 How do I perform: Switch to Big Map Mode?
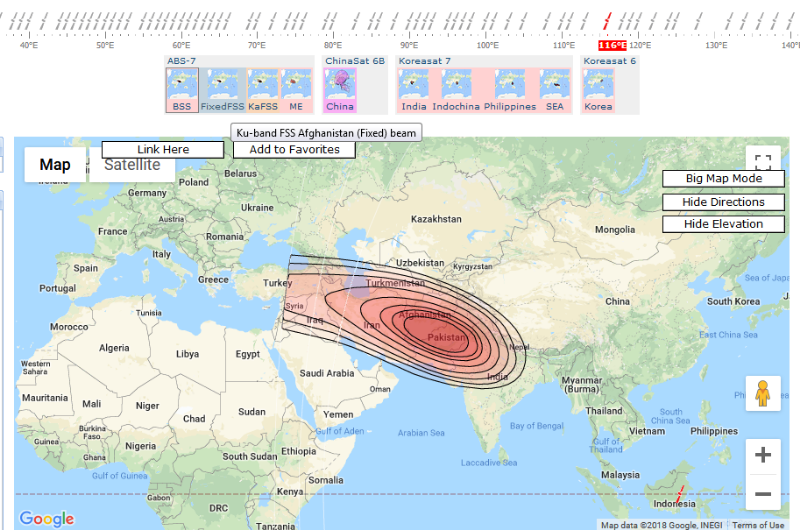(x=723, y=179)
